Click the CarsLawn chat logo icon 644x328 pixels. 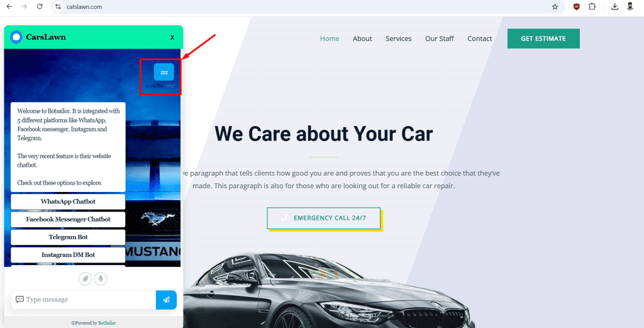(x=16, y=37)
